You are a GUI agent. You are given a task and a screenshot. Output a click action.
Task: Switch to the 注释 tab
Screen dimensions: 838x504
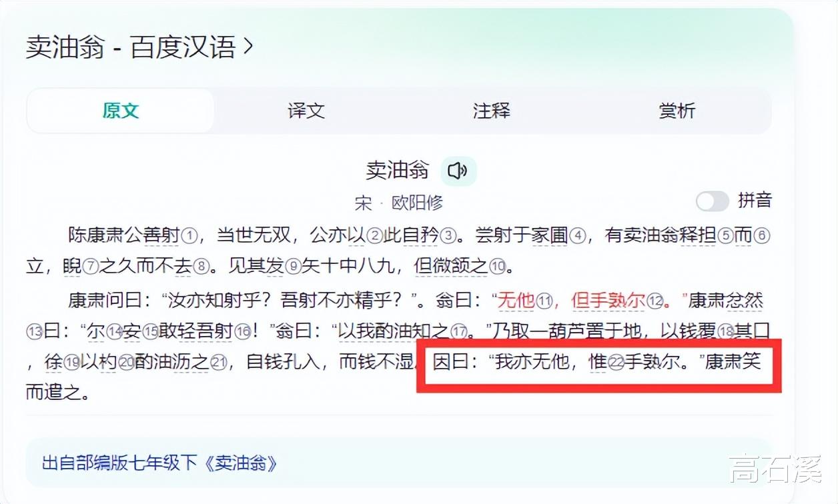point(492,111)
